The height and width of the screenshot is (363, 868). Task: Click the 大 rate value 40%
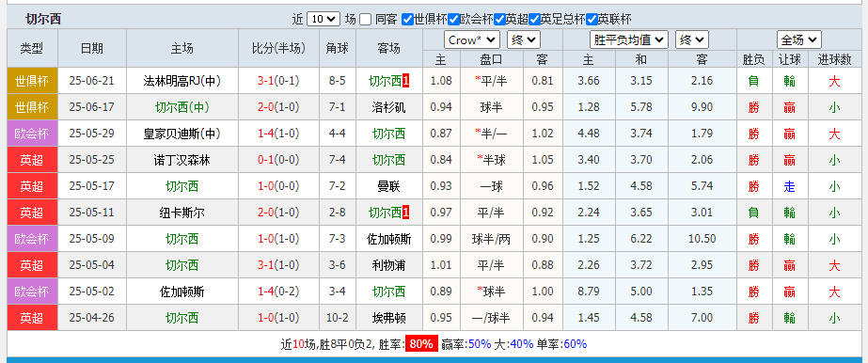point(522,343)
